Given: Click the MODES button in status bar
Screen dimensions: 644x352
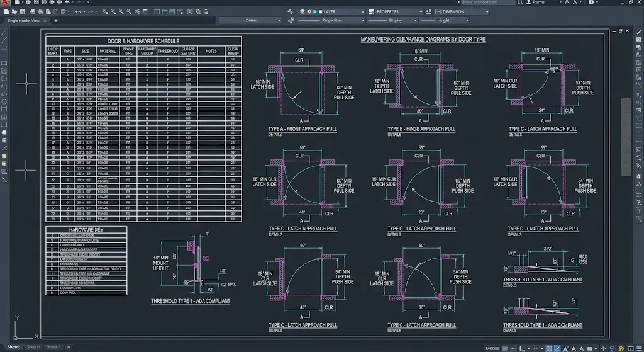Looking at the screenshot, I should (x=492, y=348).
